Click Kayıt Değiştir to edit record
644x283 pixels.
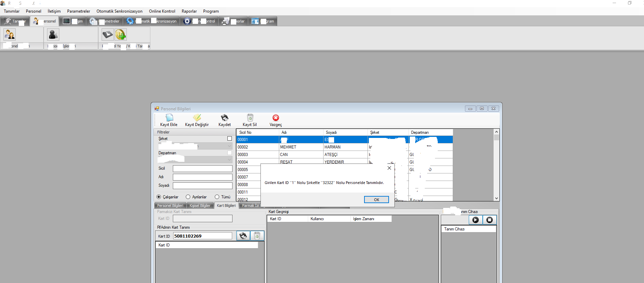point(197,121)
